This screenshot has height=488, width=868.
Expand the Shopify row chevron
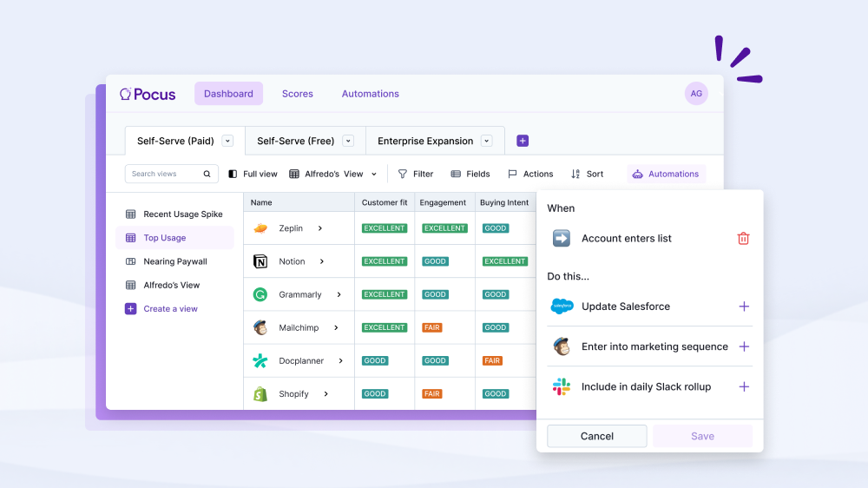pyautogui.click(x=326, y=394)
